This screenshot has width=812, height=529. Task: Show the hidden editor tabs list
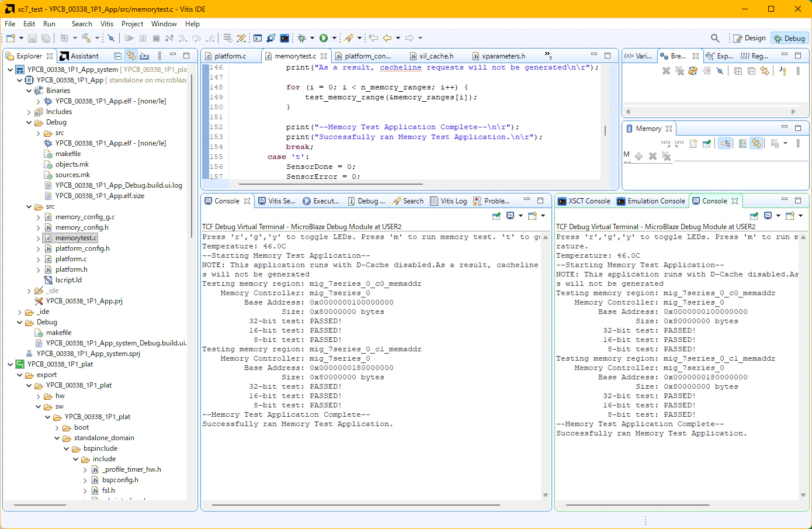coord(548,55)
